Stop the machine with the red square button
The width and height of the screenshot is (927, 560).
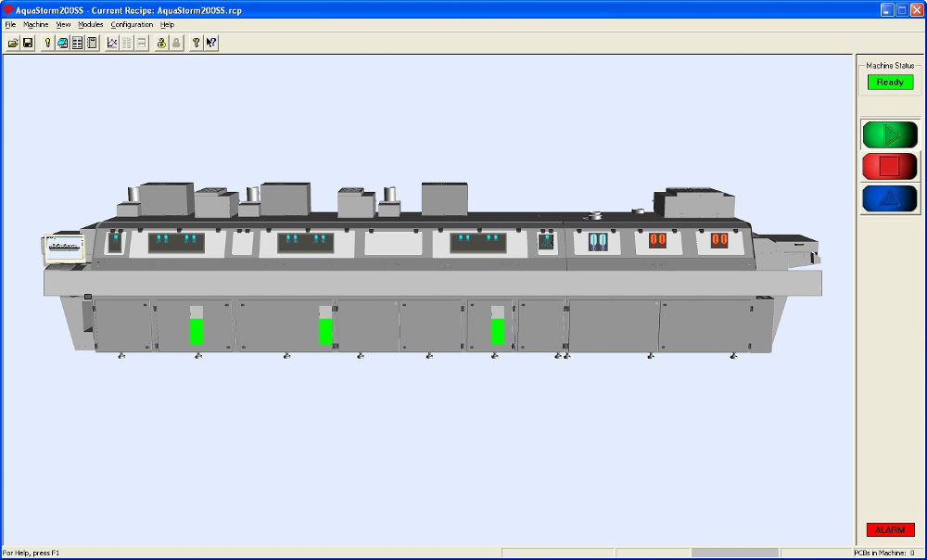[x=890, y=166]
